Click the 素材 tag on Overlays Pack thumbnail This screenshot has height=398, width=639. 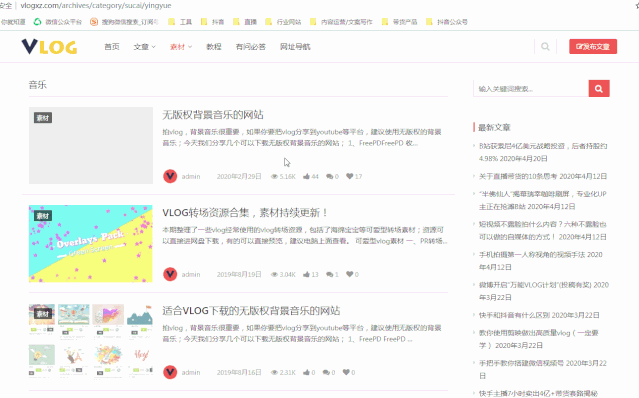tap(43, 216)
